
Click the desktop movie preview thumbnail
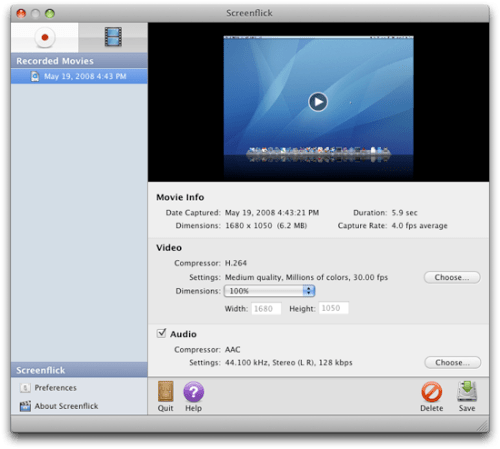pyautogui.click(x=318, y=107)
